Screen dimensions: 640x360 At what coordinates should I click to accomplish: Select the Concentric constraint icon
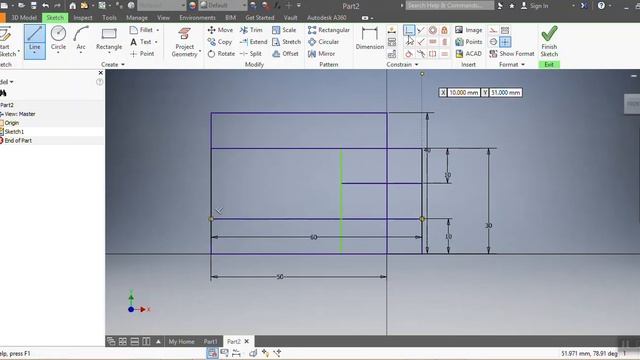point(433,30)
